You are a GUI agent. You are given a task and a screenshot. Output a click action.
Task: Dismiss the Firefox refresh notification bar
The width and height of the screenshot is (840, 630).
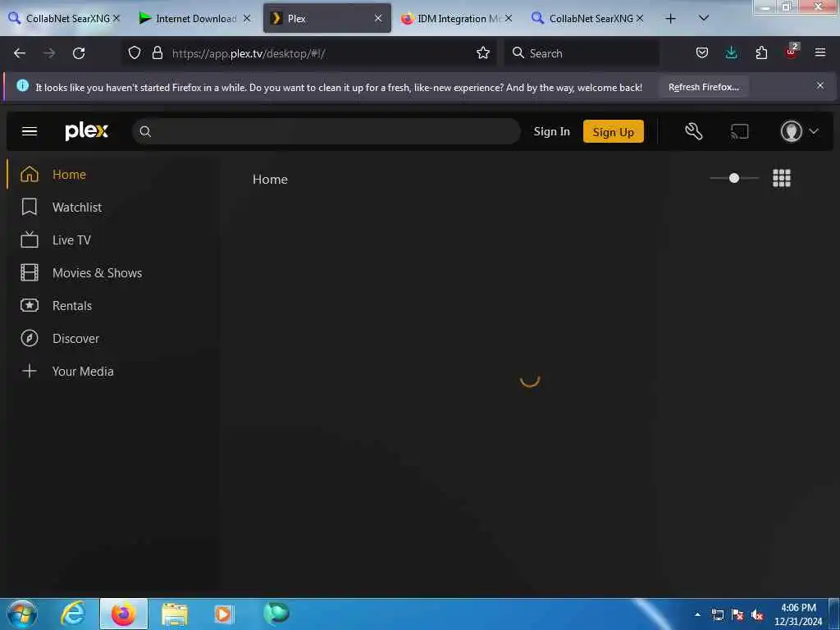pyautogui.click(x=820, y=85)
